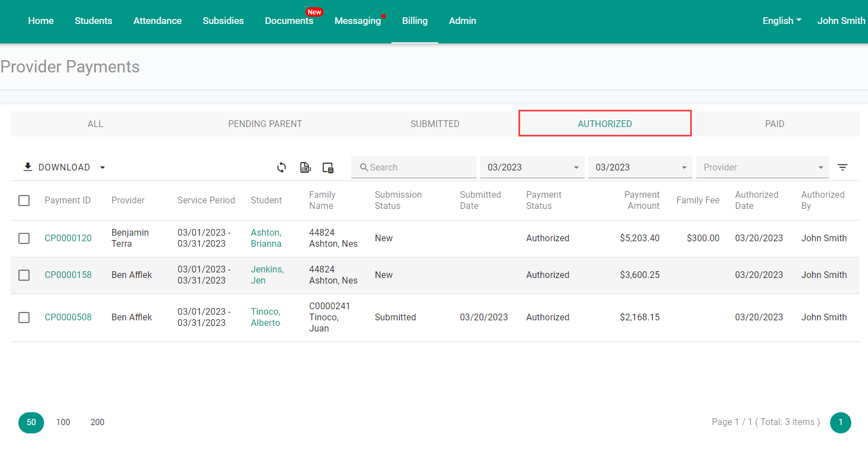Click the New badge on Documents

(314, 12)
